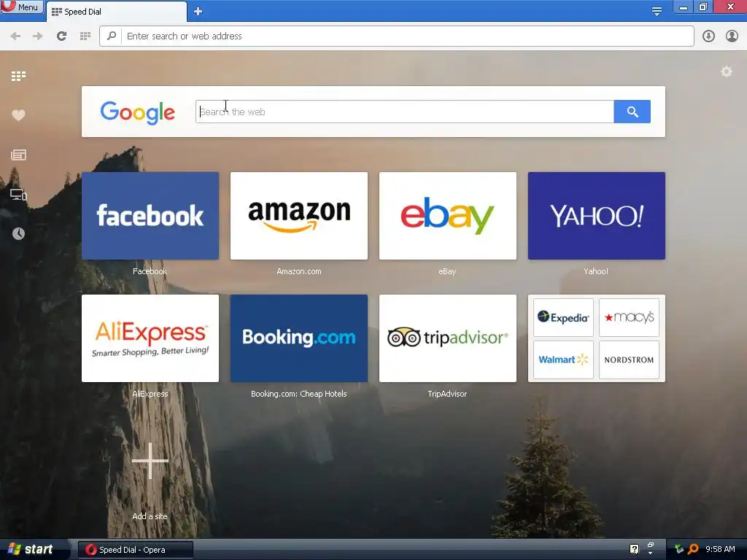Click Booking.com: Cheap Hotels label

[298, 394]
